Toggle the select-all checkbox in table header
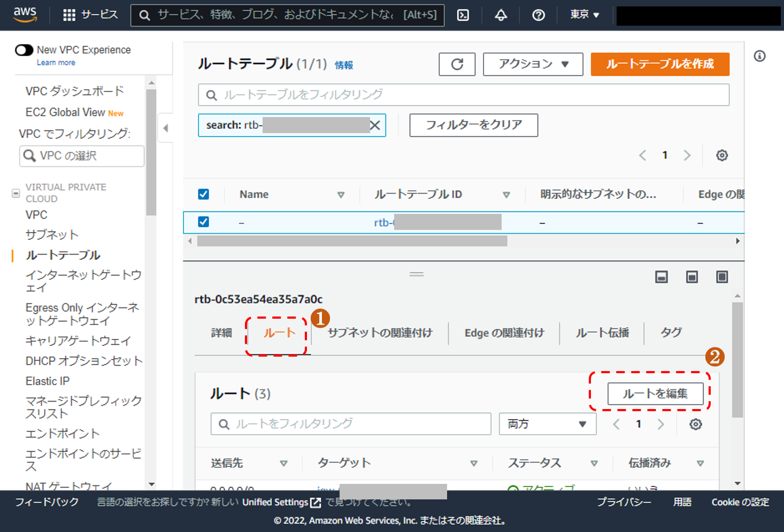Screen dimensions: 784x532 204,194
